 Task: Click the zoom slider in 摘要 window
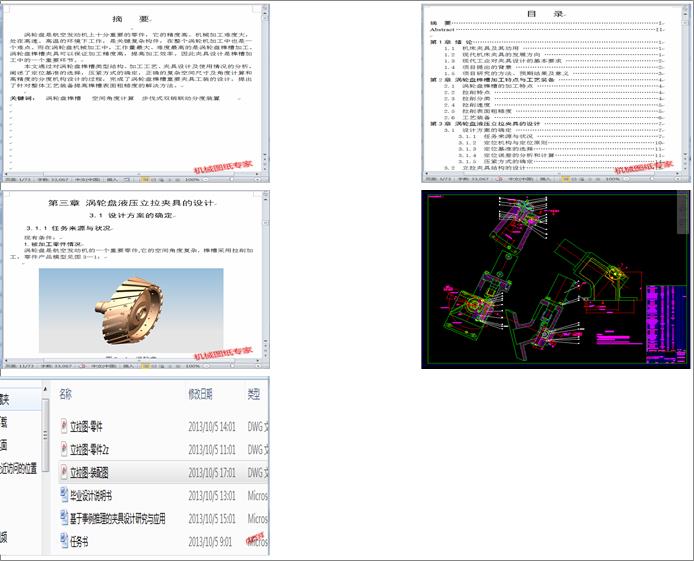[x=231, y=180]
